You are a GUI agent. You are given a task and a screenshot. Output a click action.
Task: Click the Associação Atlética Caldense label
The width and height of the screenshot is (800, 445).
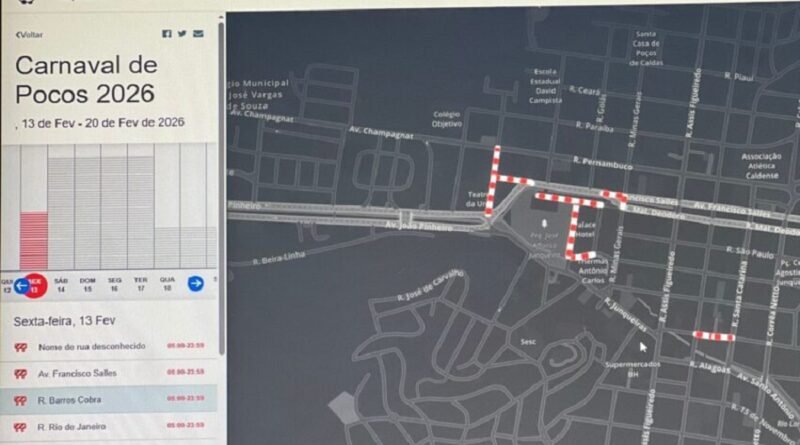pos(762,166)
